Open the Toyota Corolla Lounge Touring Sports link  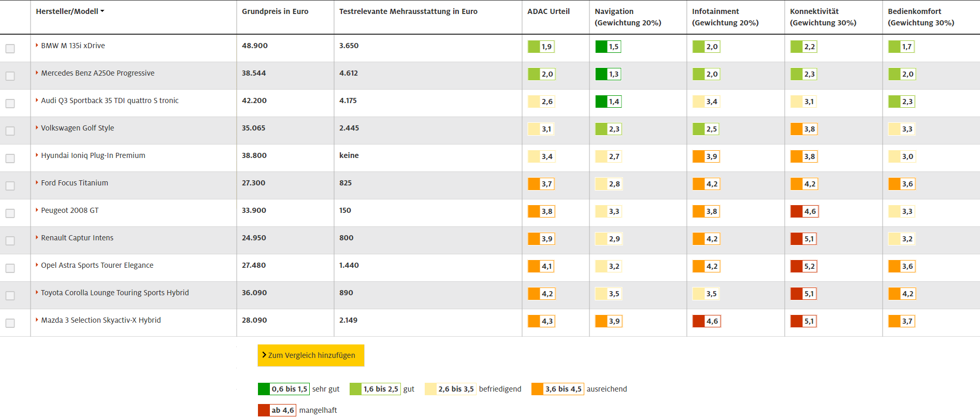click(x=115, y=293)
